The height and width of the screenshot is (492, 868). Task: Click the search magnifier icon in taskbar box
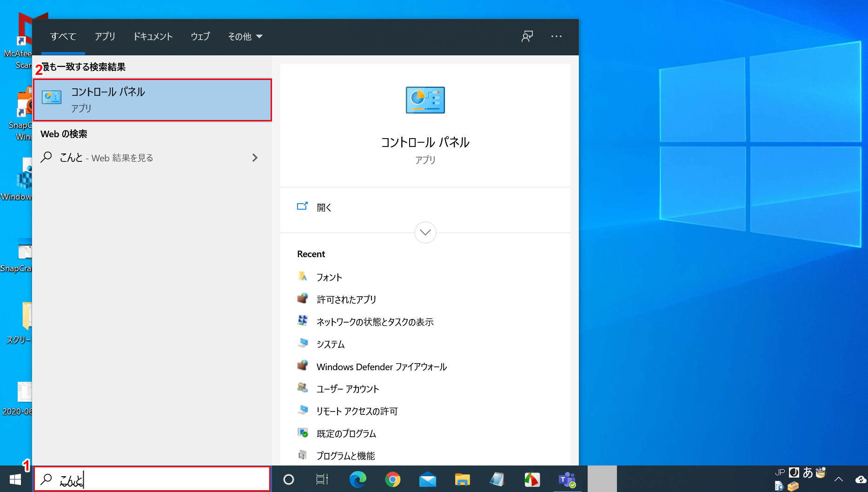tap(46, 479)
